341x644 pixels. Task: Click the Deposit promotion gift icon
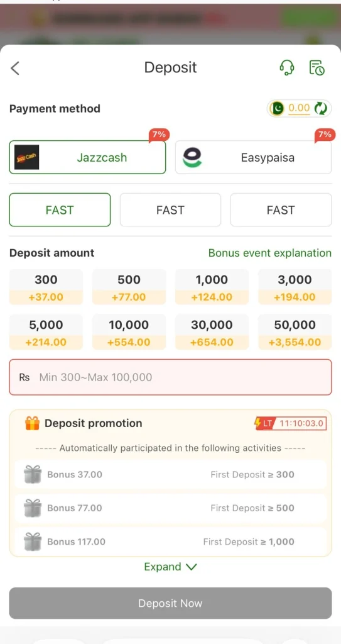[32, 423]
